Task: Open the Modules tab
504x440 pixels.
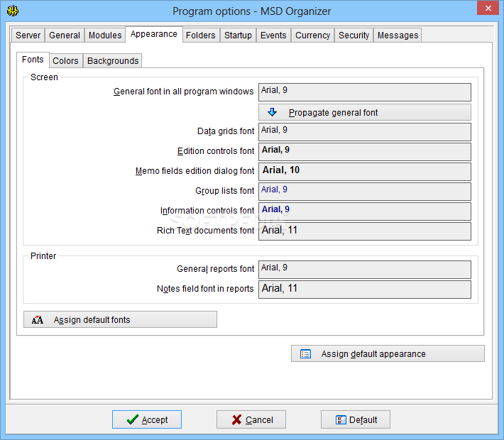Action: tap(105, 35)
